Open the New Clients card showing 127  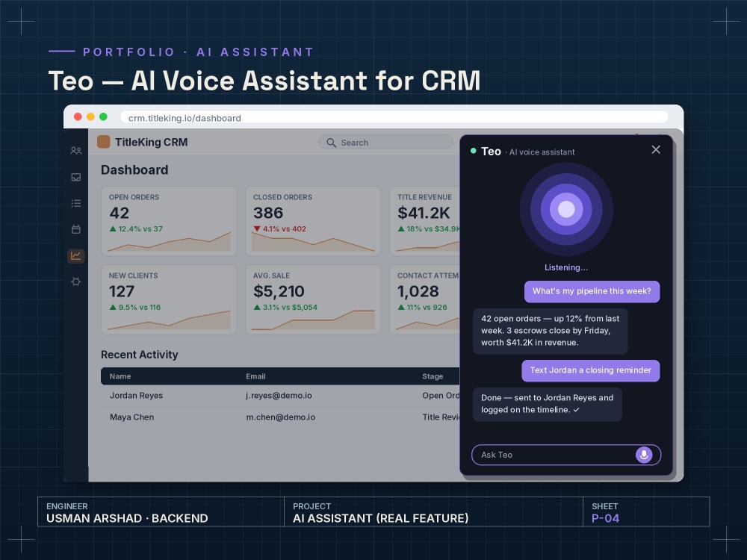coord(169,299)
